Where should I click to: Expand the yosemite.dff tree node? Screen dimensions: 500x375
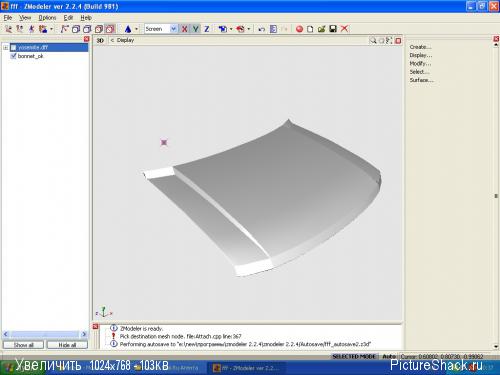pos(6,48)
